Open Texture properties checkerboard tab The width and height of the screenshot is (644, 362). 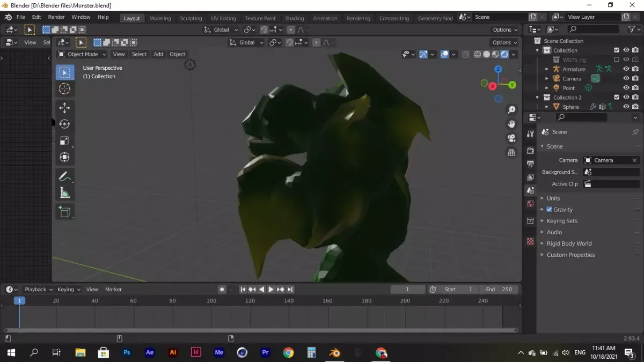coord(530,241)
